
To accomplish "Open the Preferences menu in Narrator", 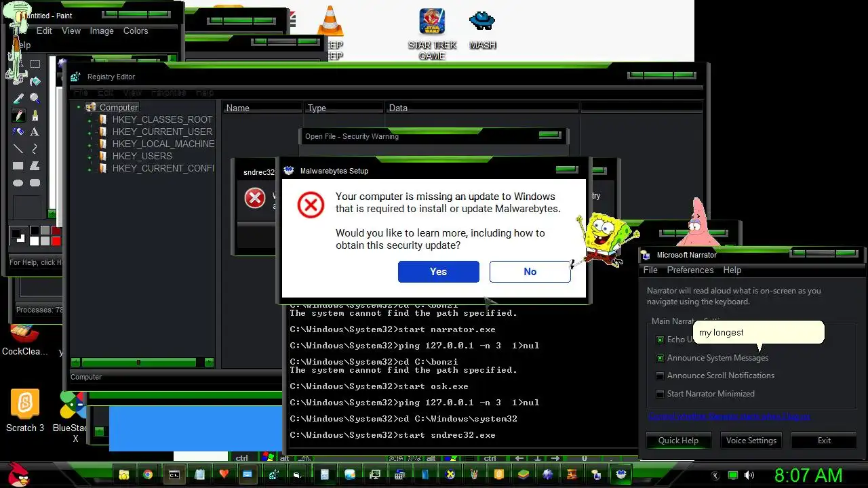I will (x=690, y=270).
